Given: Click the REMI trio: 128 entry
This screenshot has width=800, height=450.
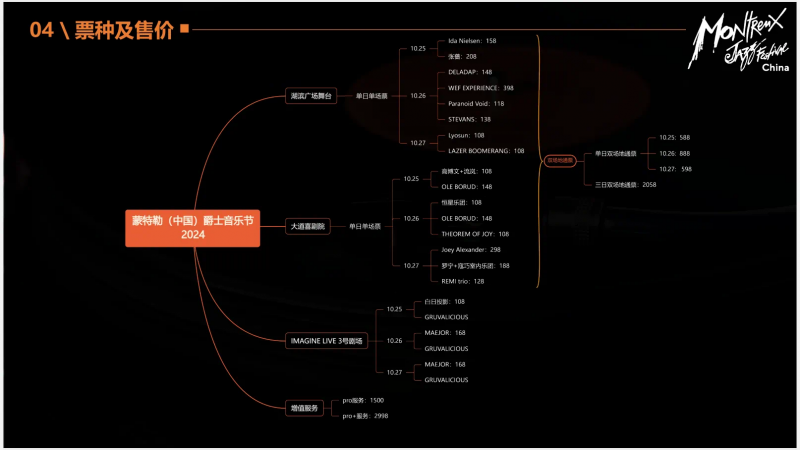Looking at the screenshot, I should point(463,281).
